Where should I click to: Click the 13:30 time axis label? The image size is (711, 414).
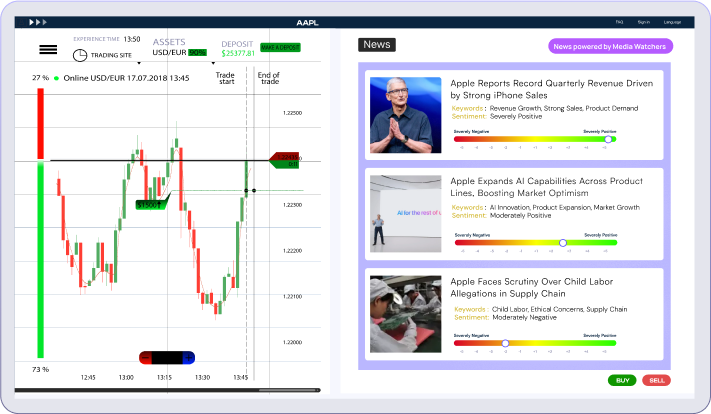202,377
